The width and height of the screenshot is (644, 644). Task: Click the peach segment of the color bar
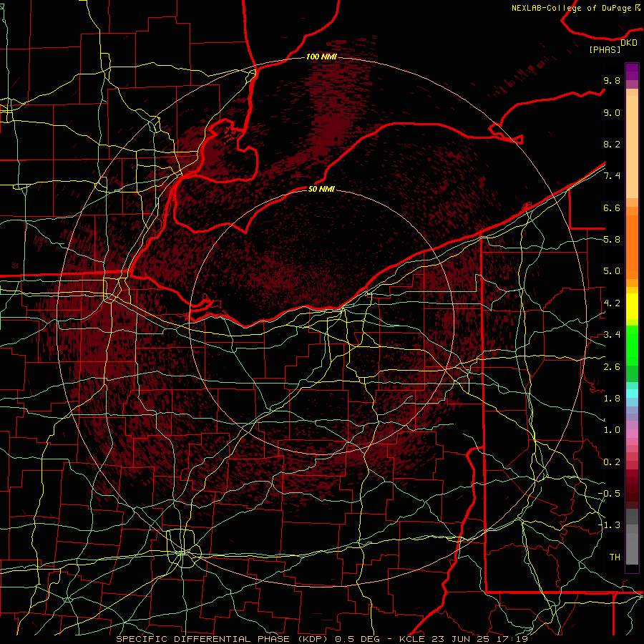pos(632,148)
